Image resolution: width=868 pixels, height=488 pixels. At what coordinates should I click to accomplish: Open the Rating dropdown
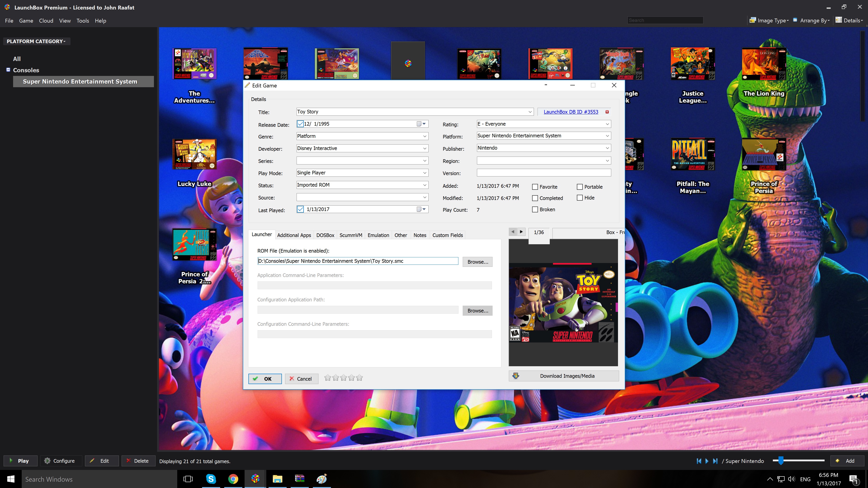pos(607,124)
